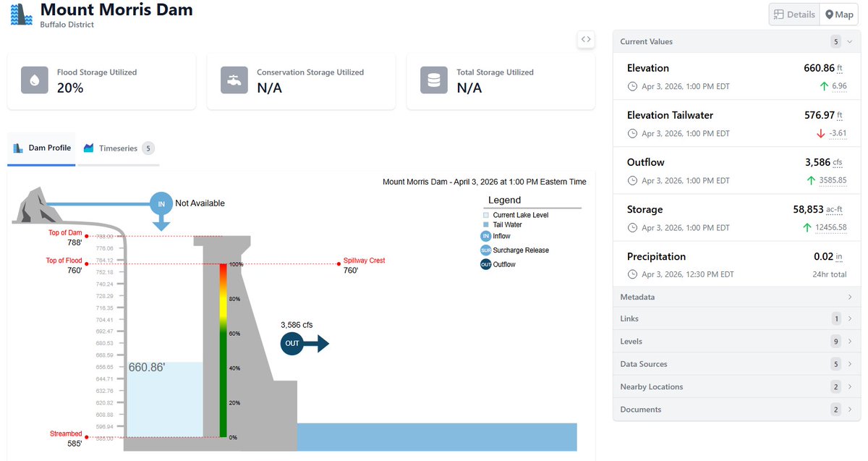Click the 6.96 elevation change value
Viewport: 868px width, 461px height.
click(839, 86)
